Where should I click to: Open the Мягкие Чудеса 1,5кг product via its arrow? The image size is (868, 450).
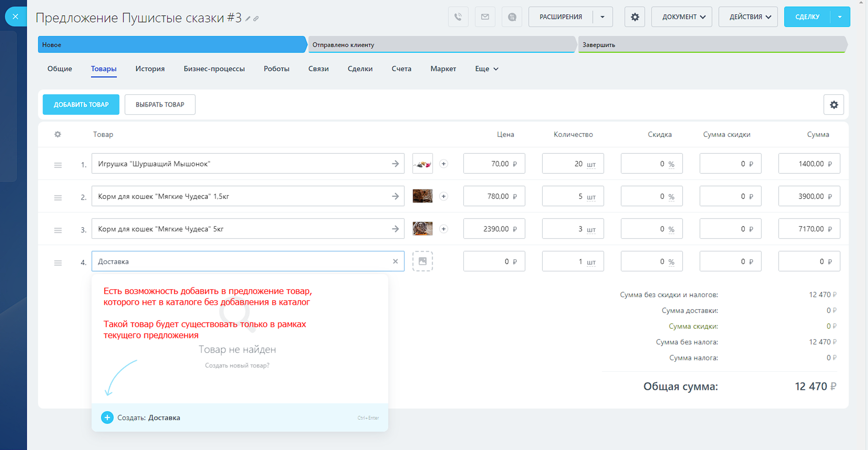pyautogui.click(x=395, y=196)
